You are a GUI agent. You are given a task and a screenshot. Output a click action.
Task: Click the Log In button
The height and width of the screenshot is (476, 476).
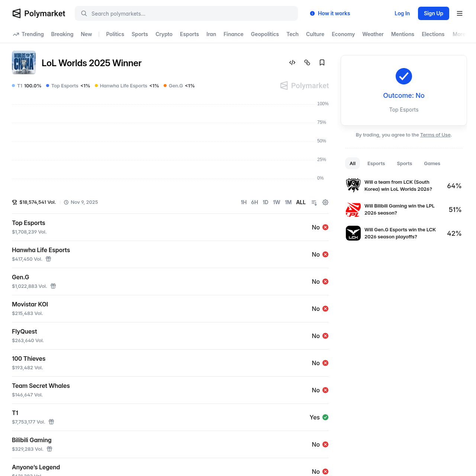[402, 13]
